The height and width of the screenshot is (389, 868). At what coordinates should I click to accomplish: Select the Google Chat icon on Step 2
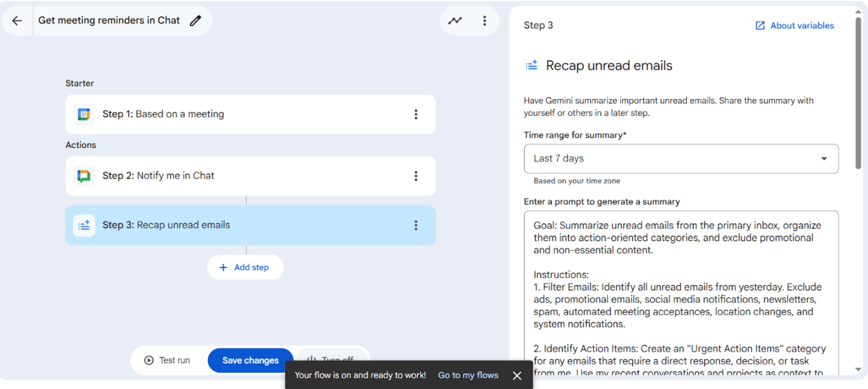click(84, 176)
